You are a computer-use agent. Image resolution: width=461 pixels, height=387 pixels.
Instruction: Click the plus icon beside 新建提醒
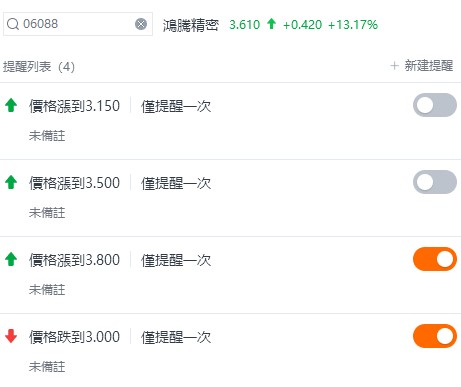click(x=394, y=66)
